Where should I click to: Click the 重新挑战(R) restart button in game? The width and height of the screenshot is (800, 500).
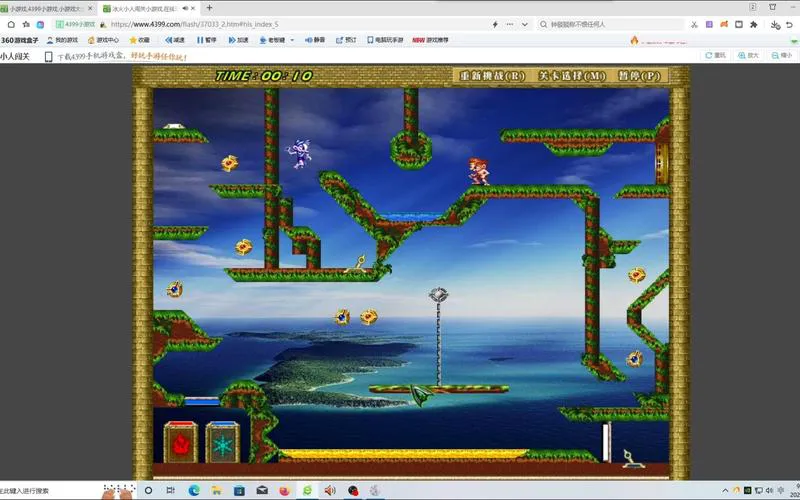click(492, 76)
